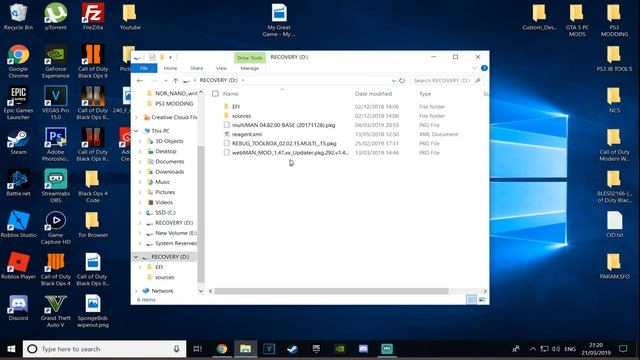Viewport: 640px width, 360px height.
Task: Expand Creative Cloud Files tree node
Action: click(x=136, y=118)
